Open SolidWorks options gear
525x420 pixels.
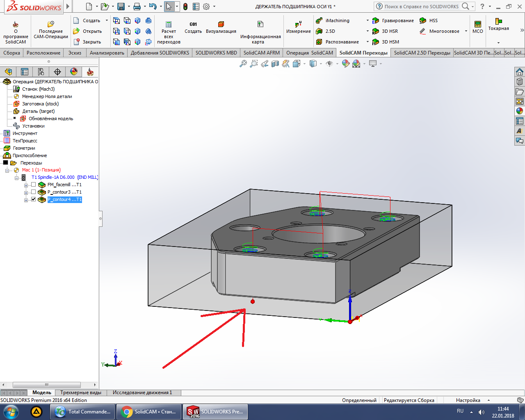[206, 7]
